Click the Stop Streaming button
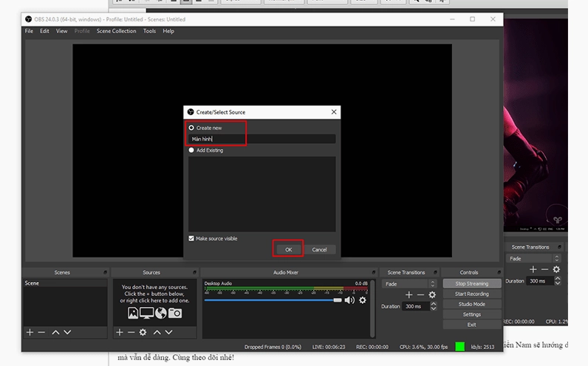The image size is (588, 366). (471, 283)
